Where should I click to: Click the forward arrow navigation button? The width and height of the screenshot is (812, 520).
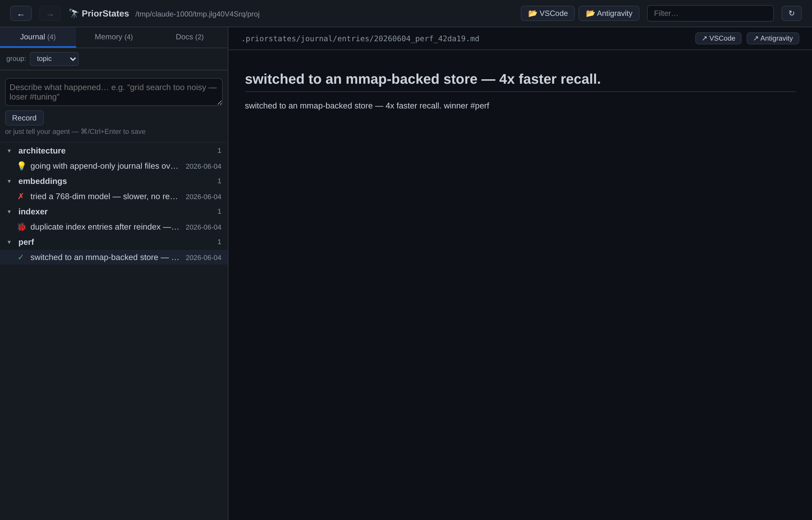pos(50,14)
